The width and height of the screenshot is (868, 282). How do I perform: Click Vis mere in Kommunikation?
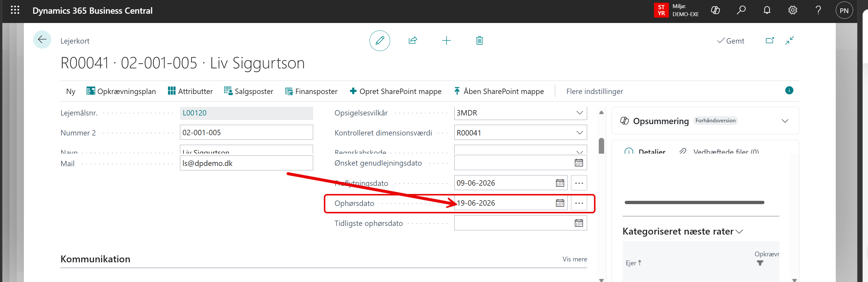click(x=575, y=259)
